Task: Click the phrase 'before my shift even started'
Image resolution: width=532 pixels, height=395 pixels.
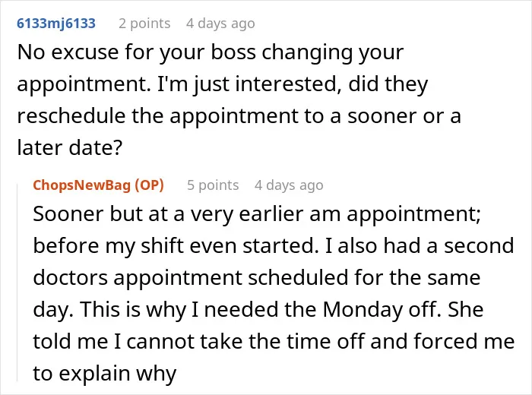Action: click(x=173, y=246)
